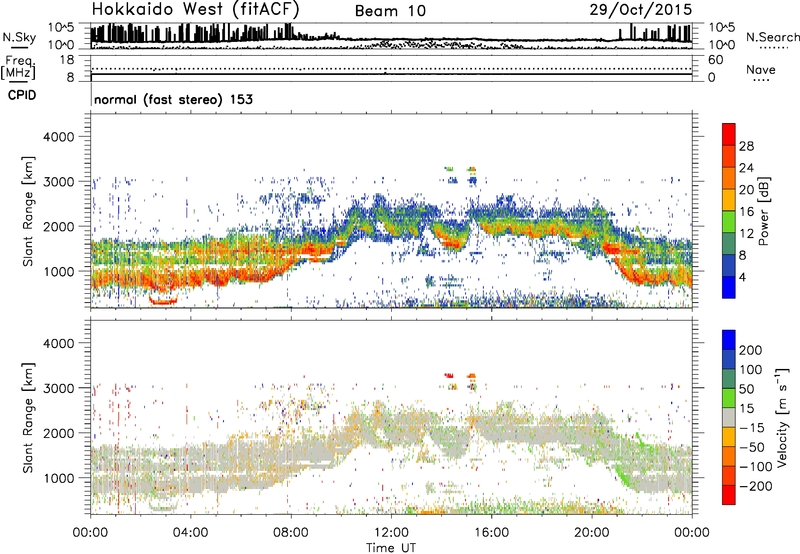Screen dimensions: 800x554
Task: Click the '08:00' time axis tick
Action: [x=291, y=533]
